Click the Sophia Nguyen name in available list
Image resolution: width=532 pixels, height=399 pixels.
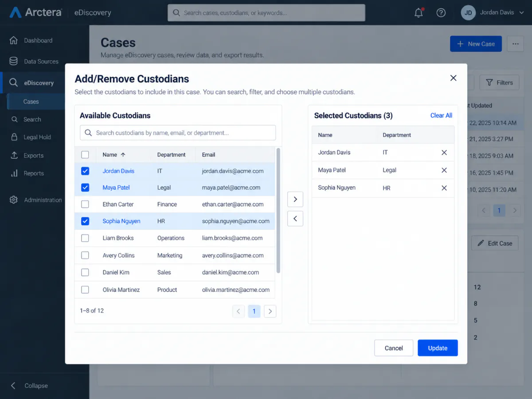tap(121, 221)
